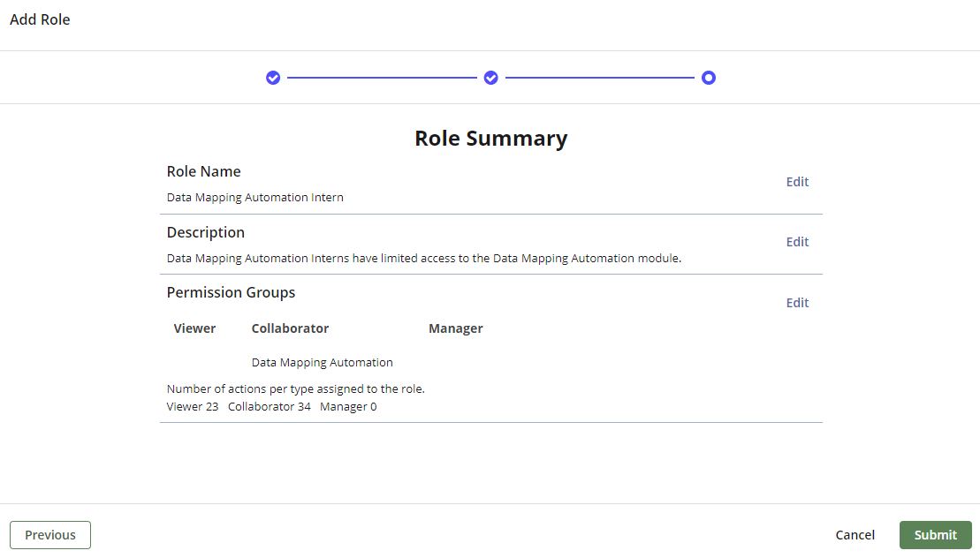The image size is (980, 558).
Task: Click the Collaborator 34 action count
Action: [269, 406]
